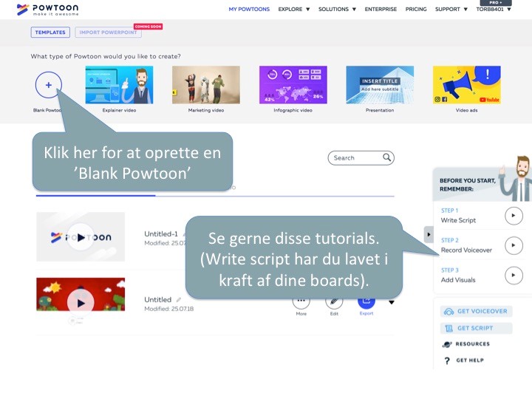
Task: Go to My Powtoons
Action: click(250, 10)
